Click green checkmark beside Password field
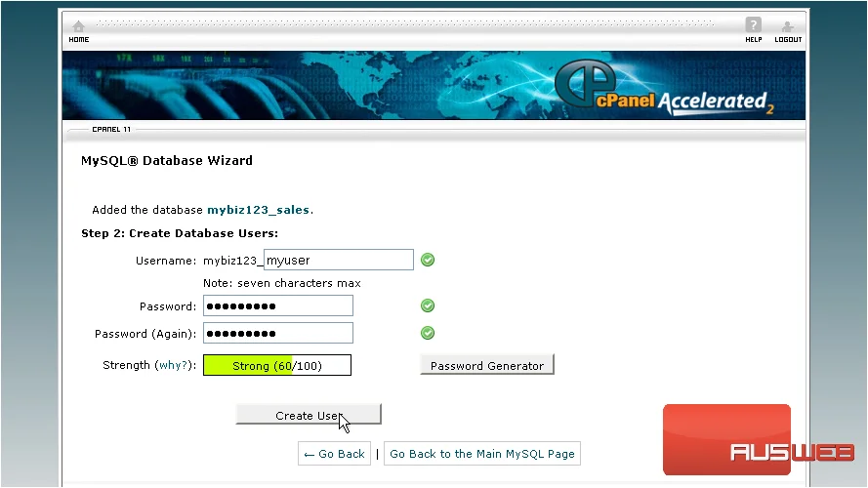868x488 pixels. point(428,305)
